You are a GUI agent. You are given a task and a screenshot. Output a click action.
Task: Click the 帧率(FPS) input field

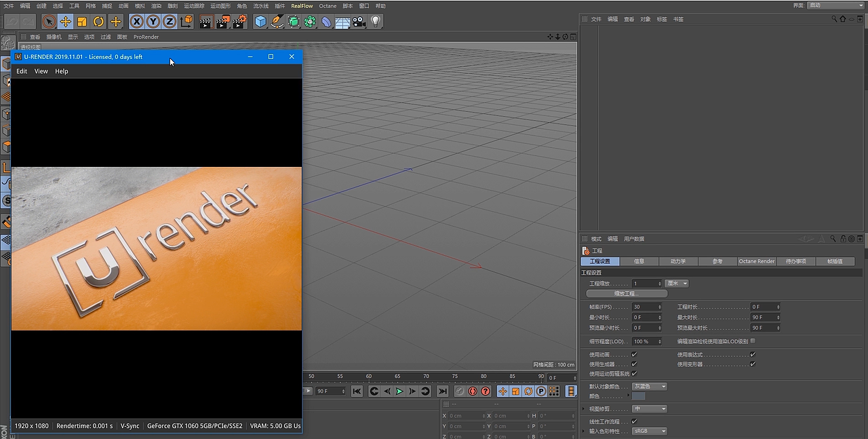pyautogui.click(x=647, y=307)
